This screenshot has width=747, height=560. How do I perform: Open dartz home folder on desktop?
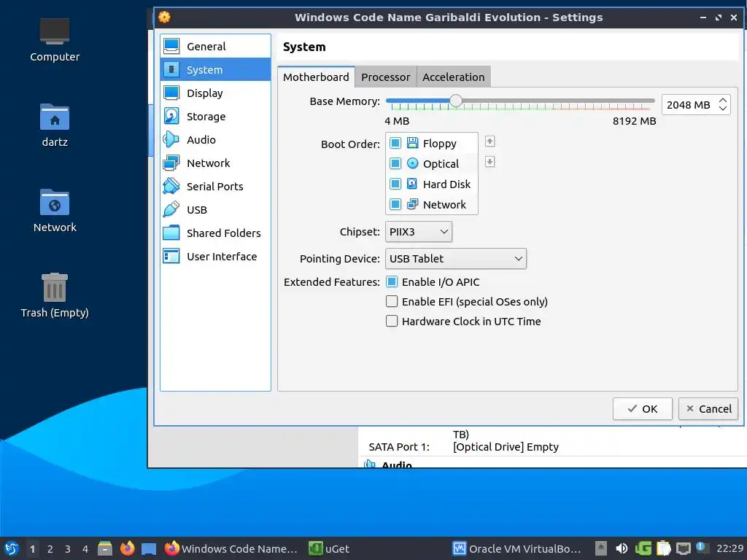(55, 125)
